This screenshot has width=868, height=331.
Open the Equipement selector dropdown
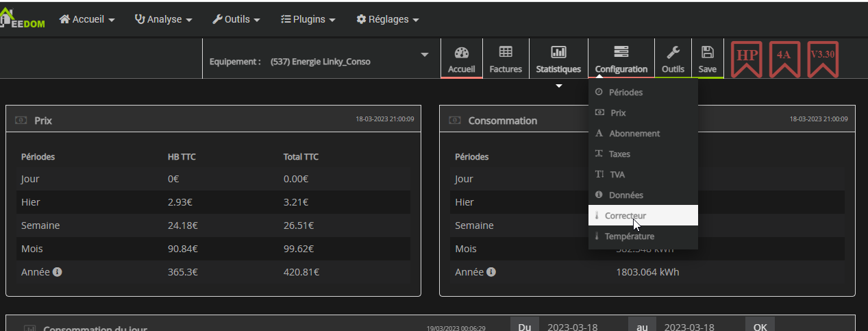pos(320,62)
